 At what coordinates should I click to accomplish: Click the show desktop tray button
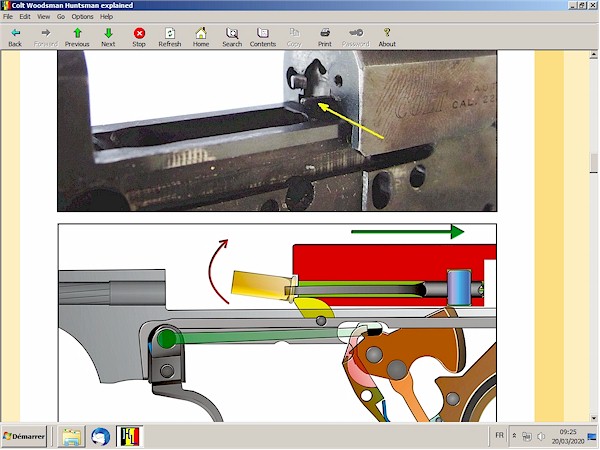(x=592, y=436)
